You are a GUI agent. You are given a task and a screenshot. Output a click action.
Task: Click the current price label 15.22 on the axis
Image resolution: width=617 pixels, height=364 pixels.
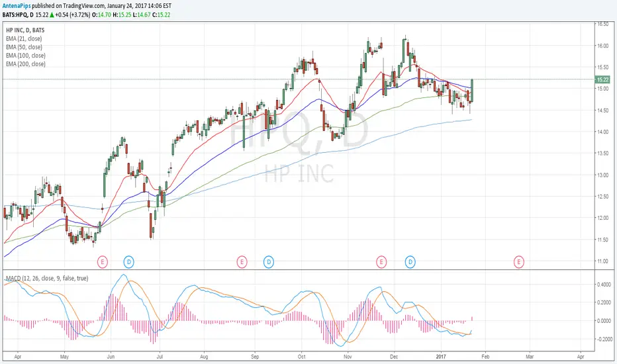602,79
